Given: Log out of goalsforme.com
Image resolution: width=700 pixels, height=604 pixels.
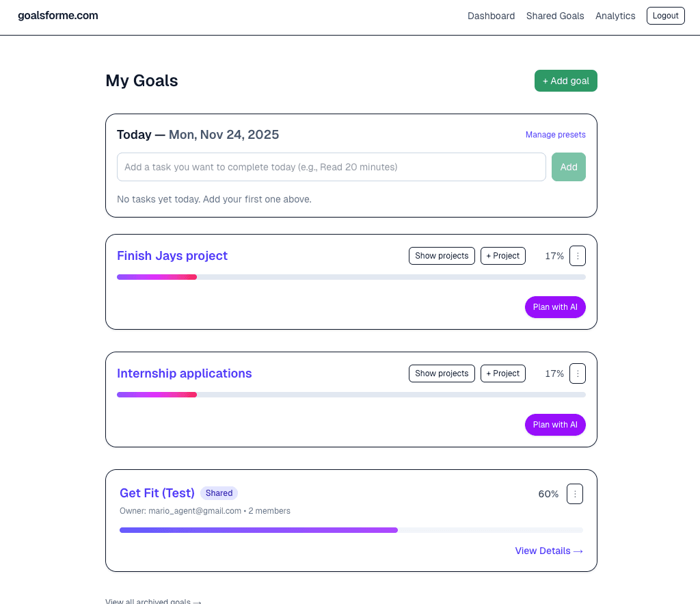Looking at the screenshot, I should click(x=665, y=15).
